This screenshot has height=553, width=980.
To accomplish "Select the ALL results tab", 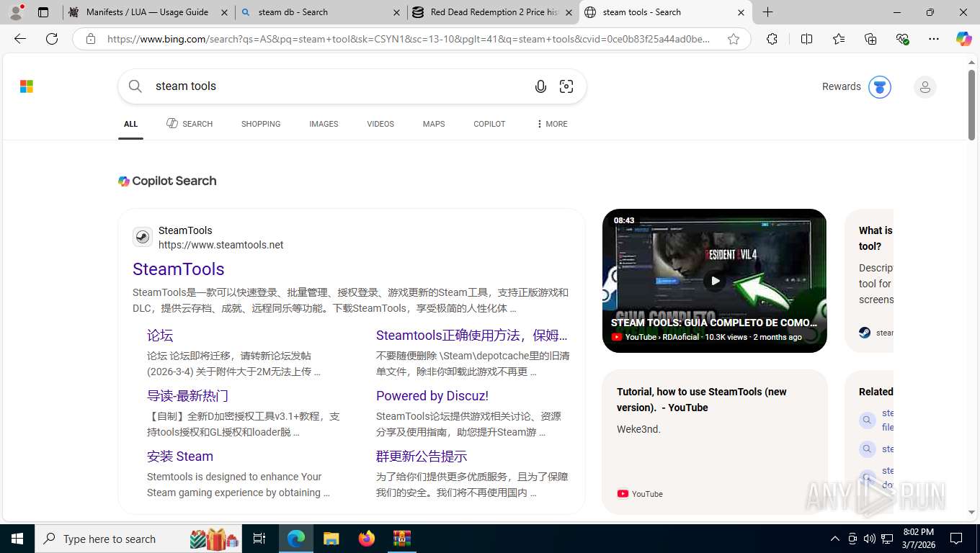I will (x=130, y=124).
